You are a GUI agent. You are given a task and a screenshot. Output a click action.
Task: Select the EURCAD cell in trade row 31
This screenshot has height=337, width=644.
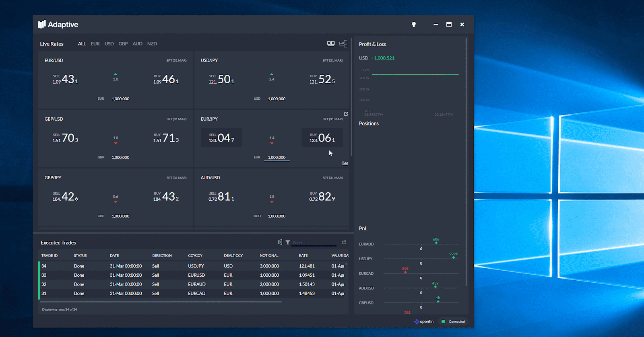tap(196, 294)
